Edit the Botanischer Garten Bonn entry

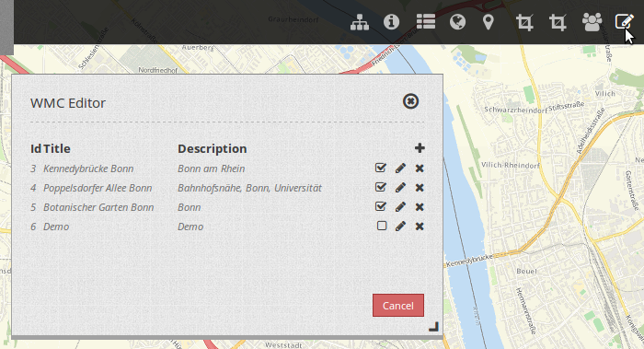[400, 207]
